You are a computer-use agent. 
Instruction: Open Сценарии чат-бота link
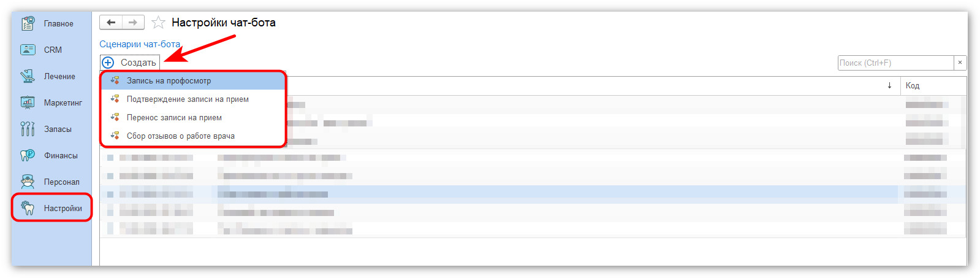(140, 44)
